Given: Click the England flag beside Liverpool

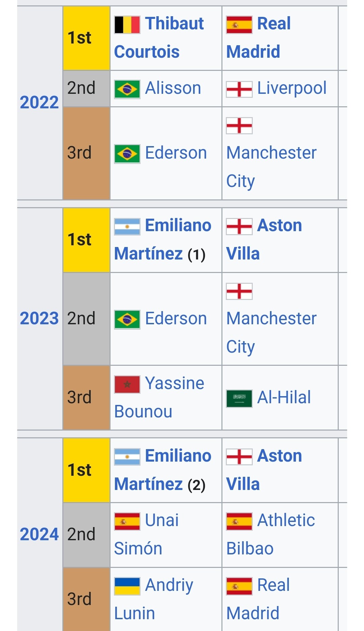Looking at the screenshot, I should [239, 89].
